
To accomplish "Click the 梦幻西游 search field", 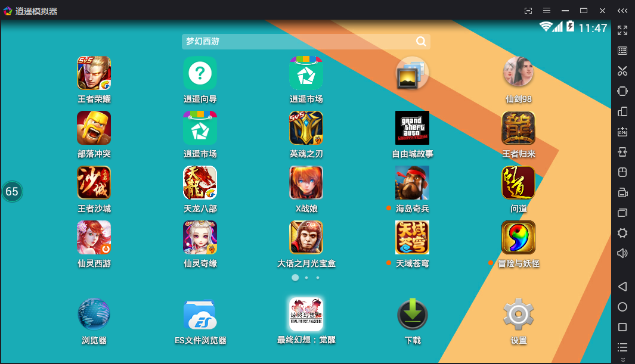I will (x=298, y=41).
